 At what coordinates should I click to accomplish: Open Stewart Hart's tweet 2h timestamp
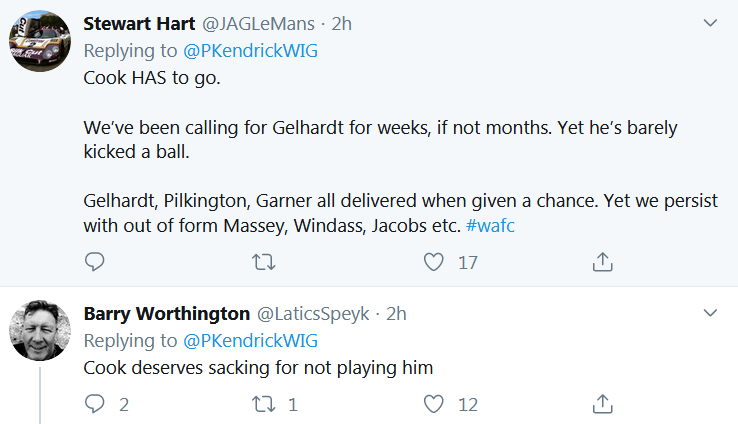coord(342,23)
